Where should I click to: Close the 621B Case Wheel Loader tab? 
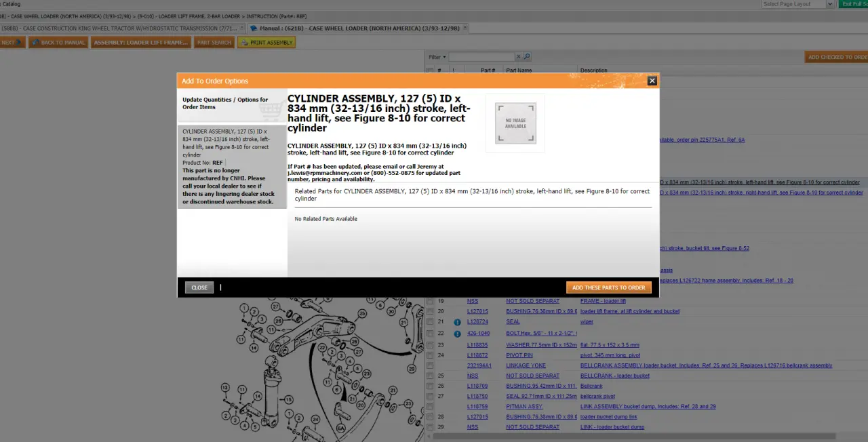(x=465, y=28)
